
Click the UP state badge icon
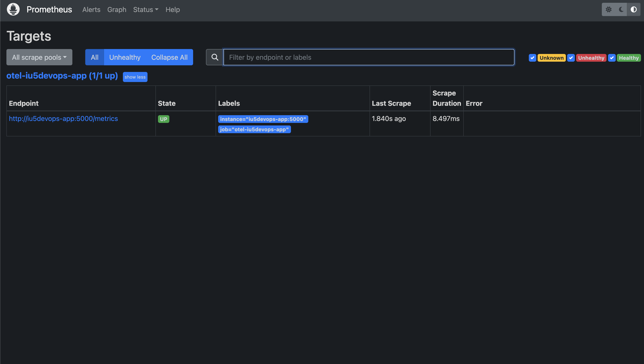[164, 119]
